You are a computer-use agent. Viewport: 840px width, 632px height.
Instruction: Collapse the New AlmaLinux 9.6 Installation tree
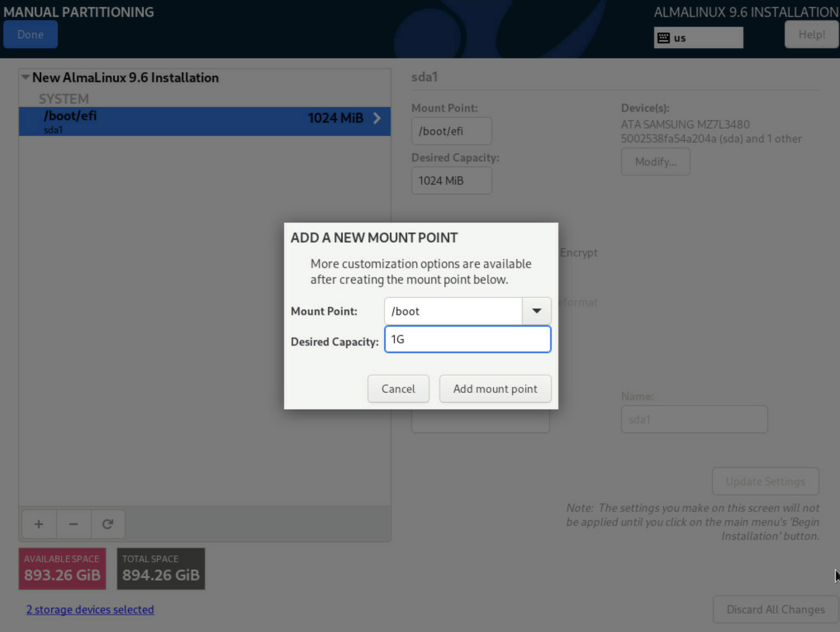(x=26, y=77)
